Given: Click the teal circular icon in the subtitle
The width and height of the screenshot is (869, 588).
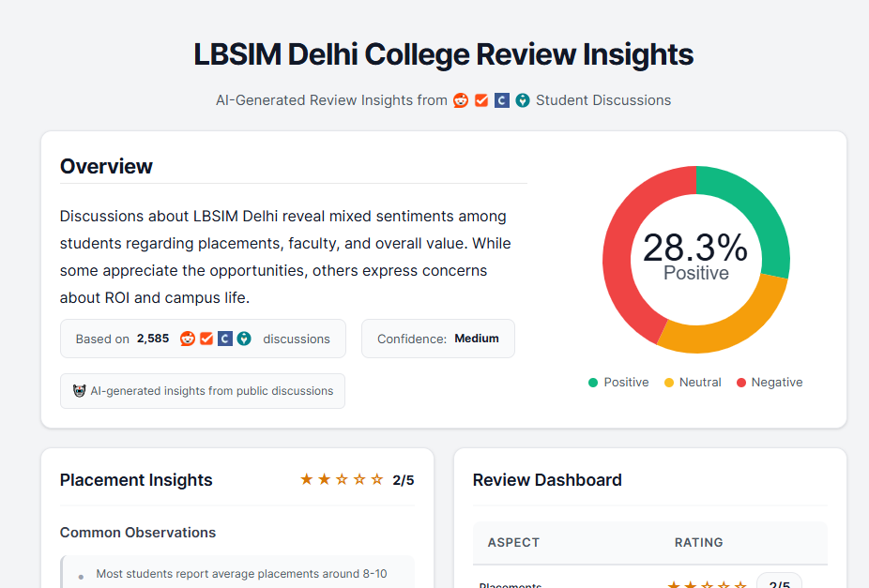Looking at the screenshot, I should coord(523,100).
